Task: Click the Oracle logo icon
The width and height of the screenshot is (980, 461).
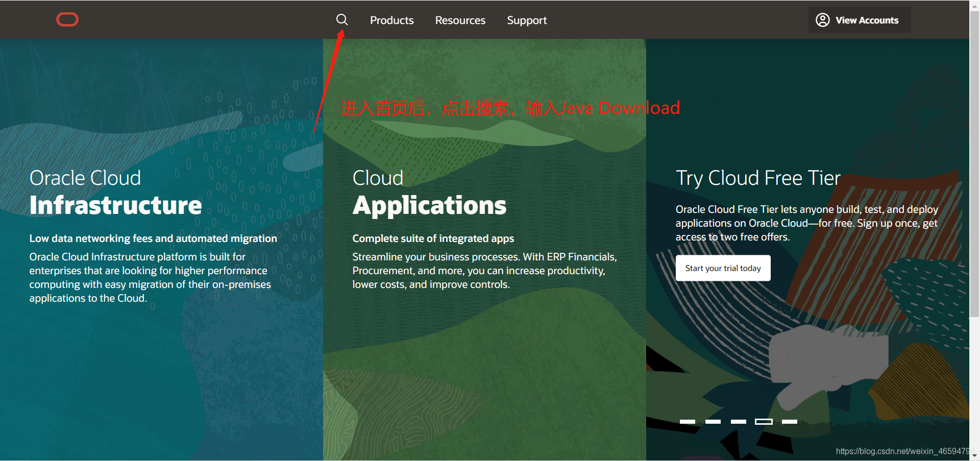Action: (67, 20)
